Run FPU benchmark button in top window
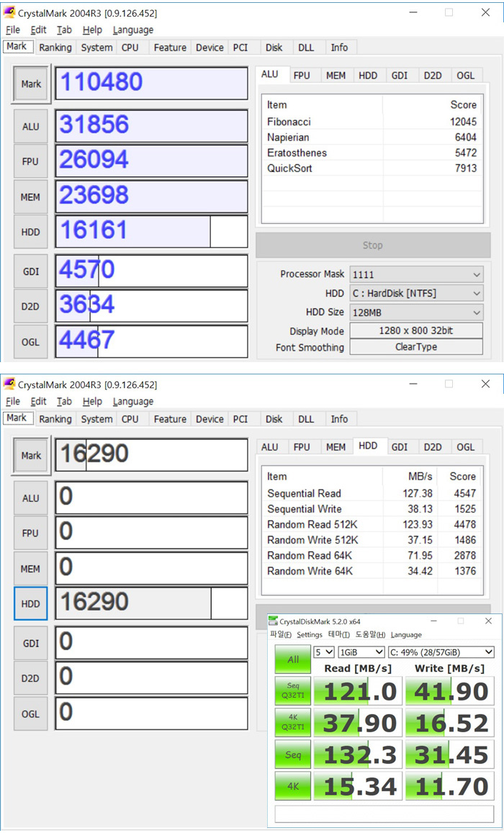 [30, 161]
